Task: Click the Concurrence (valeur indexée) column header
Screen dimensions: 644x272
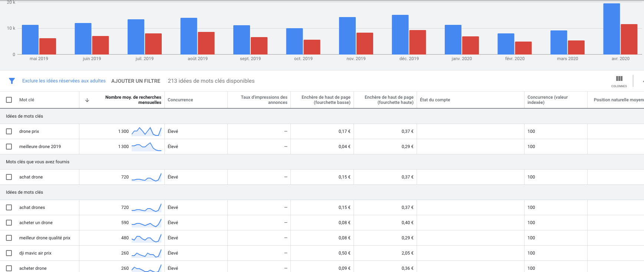Action: pos(548,100)
